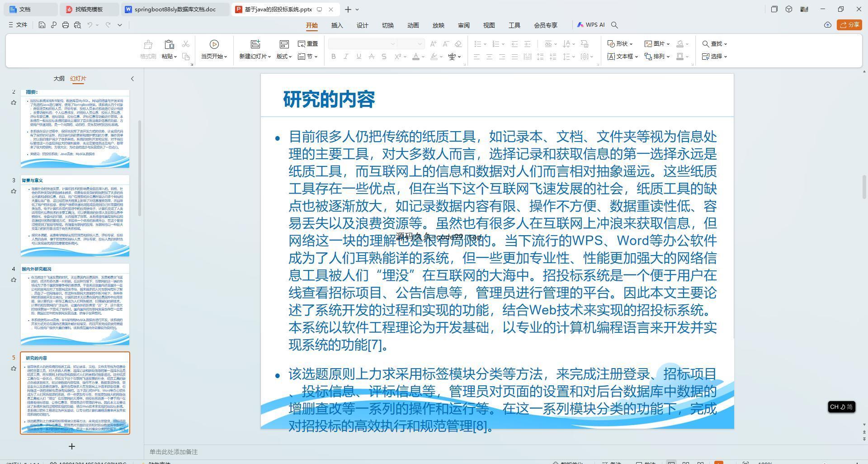The height and width of the screenshot is (464, 868).
Task: Click the Distributed alignment icon
Action: [527, 57]
